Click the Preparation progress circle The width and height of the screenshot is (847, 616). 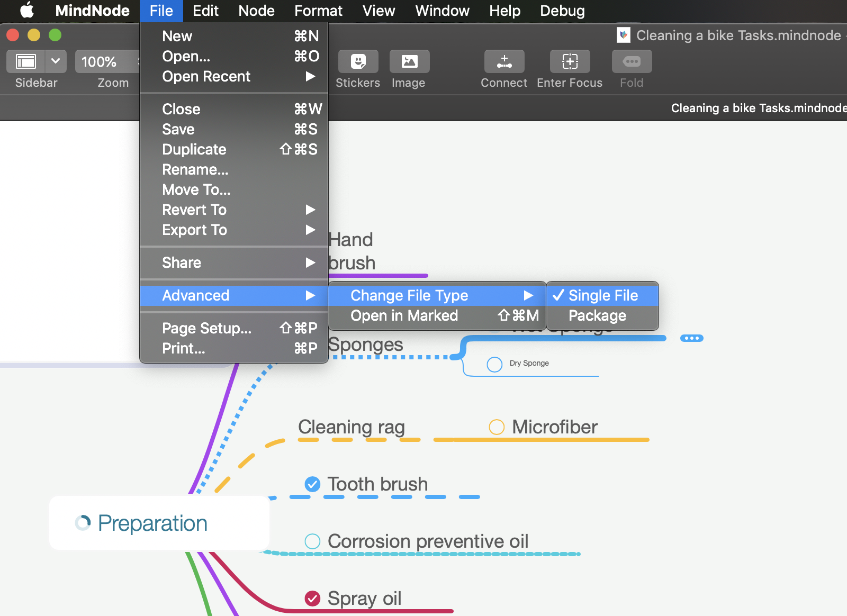click(x=83, y=523)
